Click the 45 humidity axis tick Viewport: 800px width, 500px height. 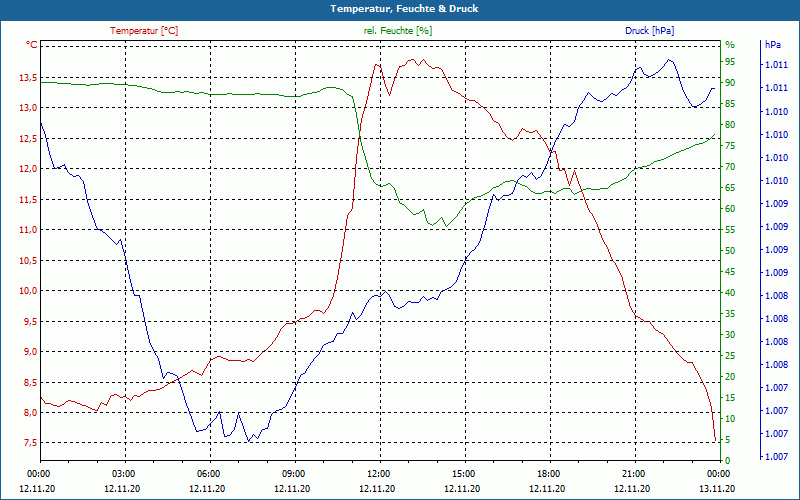click(x=730, y=271)
